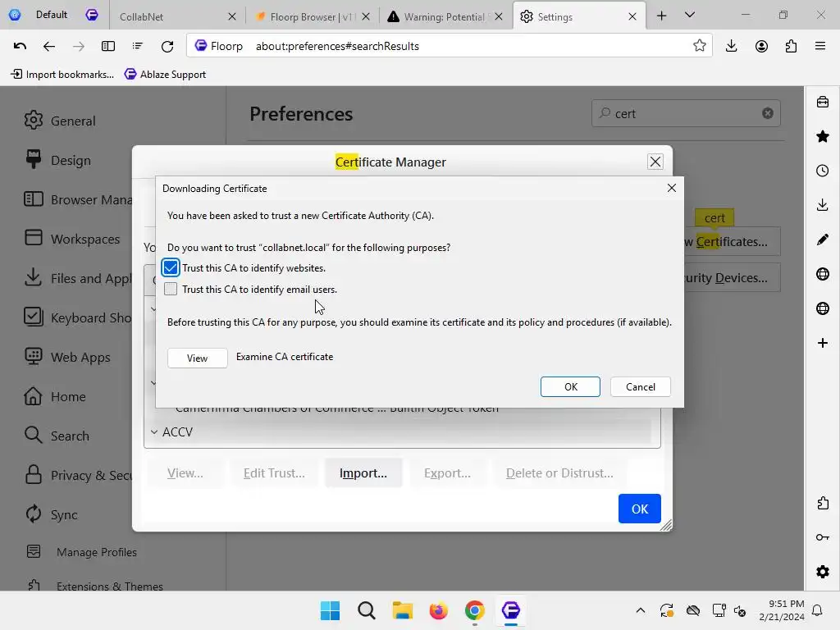Open Browser Manager sidebar briefcase icon
The image size is (840, 630).
tap(823, 102)
